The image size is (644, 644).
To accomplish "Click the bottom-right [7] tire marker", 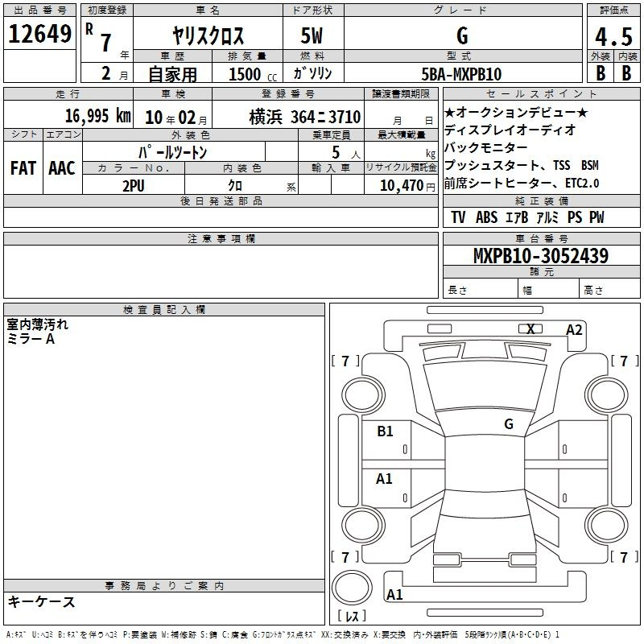I will tap(623, 557).
